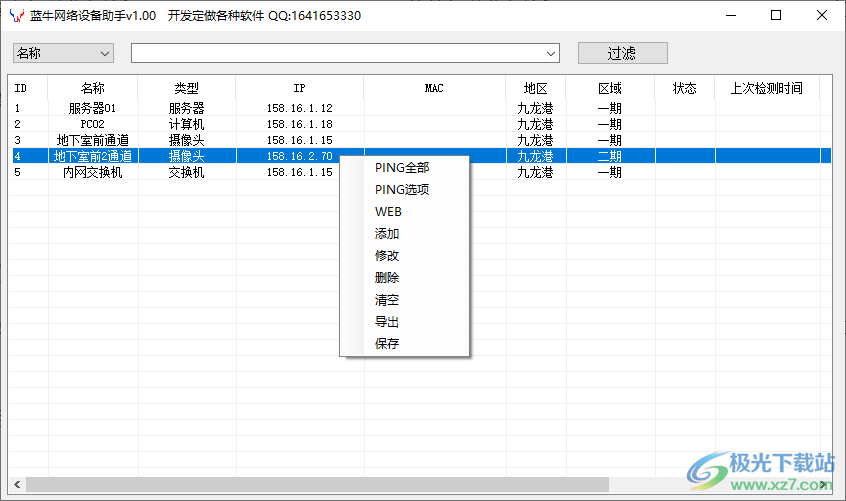
Task: Click the 交换机 type cell
Action: coord(187,173)
